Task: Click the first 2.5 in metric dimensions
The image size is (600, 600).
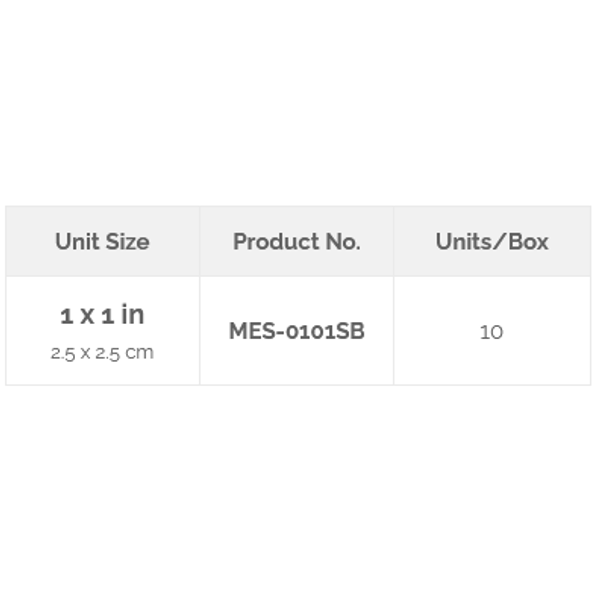Action: [63, 353]
